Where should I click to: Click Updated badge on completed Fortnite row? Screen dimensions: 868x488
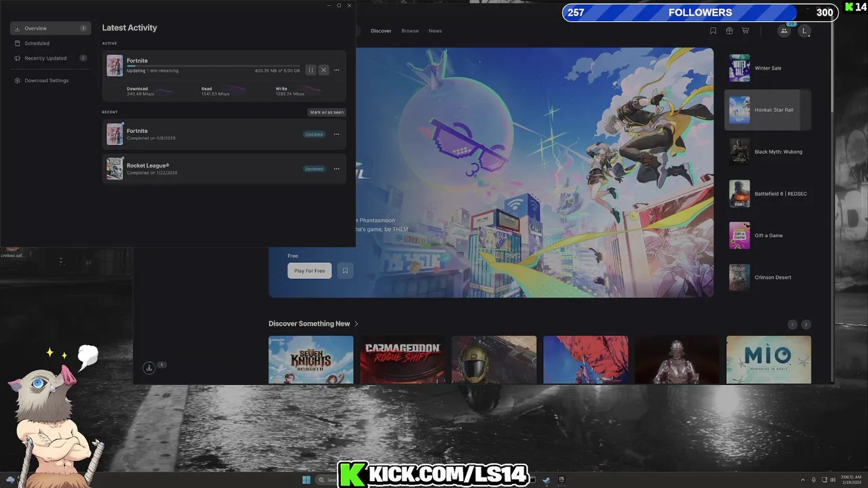pyautogui.click(x=314, y=134)
